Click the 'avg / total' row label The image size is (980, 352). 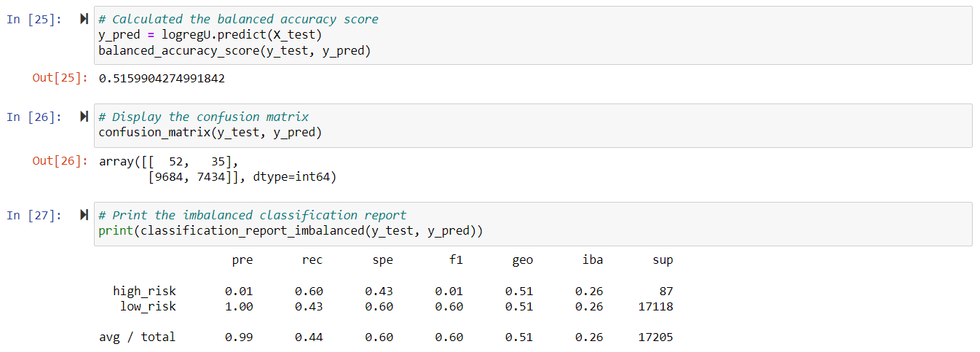point(137,337)
